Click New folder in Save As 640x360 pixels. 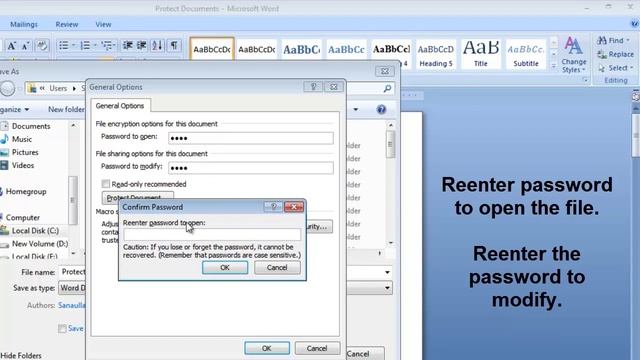coord(66,109)
